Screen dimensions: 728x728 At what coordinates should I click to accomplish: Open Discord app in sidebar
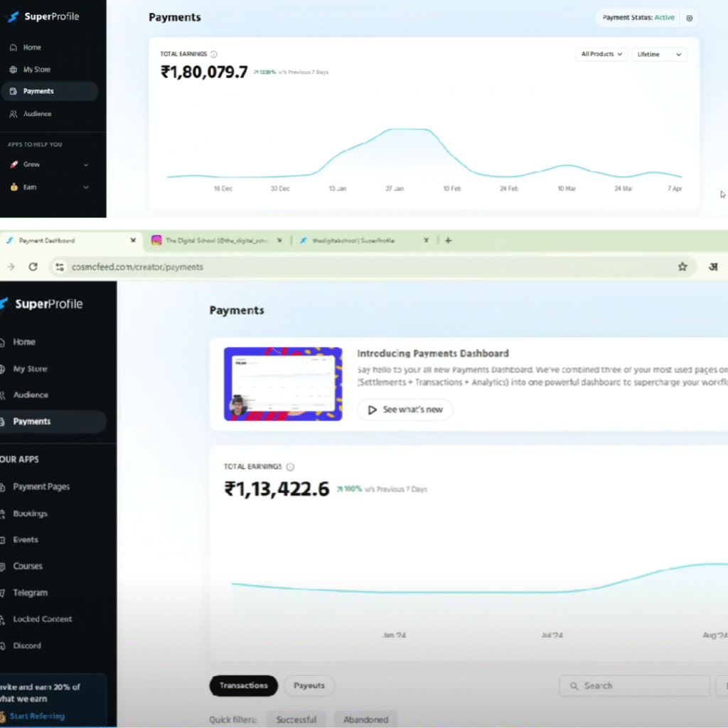click(27, 646)
